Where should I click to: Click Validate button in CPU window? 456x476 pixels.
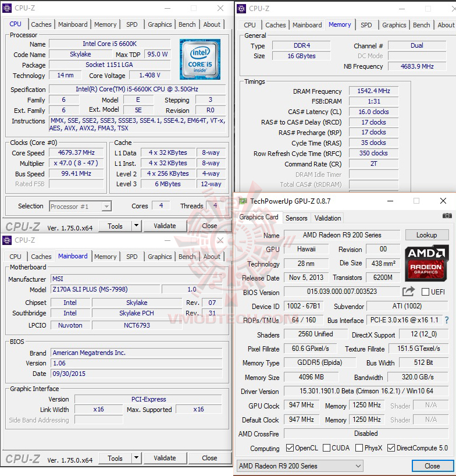pyautogui.click(x=165, y=226)
